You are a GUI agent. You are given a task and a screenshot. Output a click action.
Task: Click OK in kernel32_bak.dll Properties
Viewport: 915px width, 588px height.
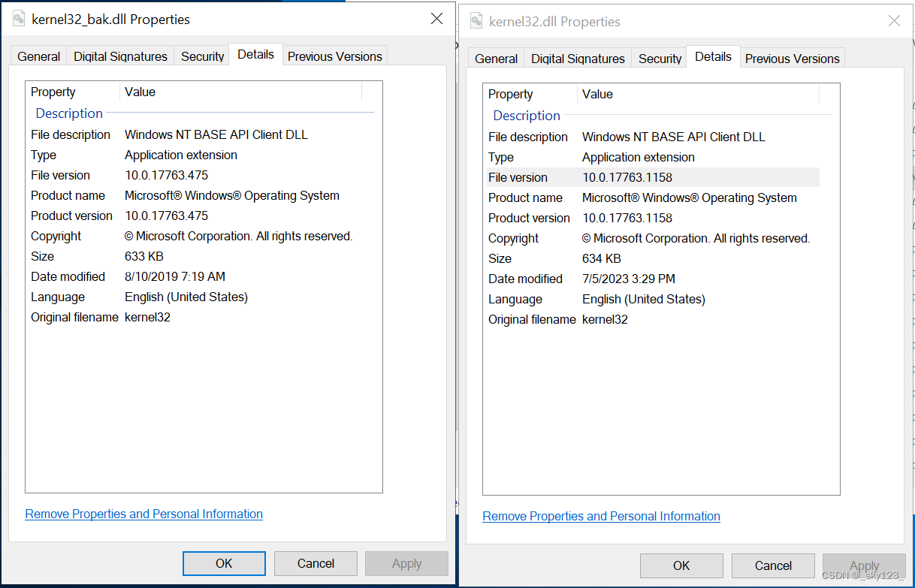(224, 563)
